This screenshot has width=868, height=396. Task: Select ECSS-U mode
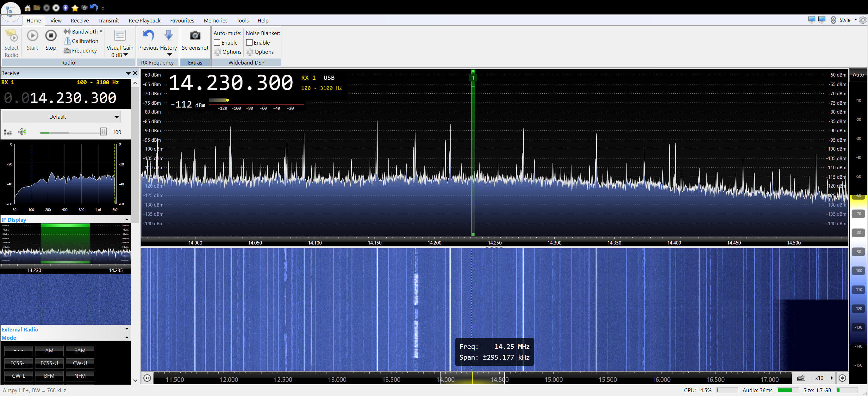pyautogui.click(x=49, y=363)
